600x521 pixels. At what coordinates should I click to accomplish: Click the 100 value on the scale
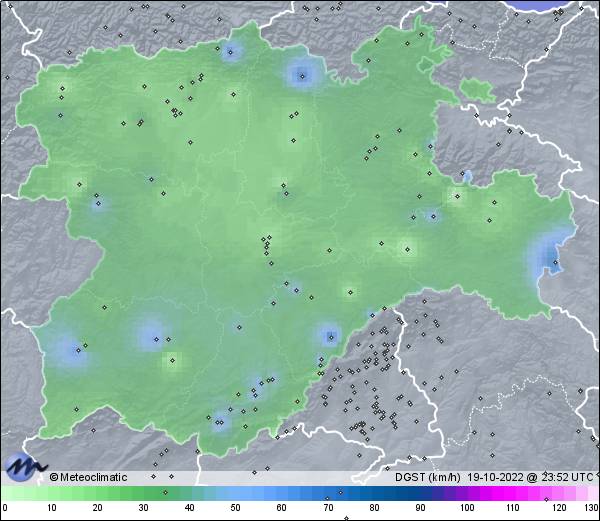point(467,508)
